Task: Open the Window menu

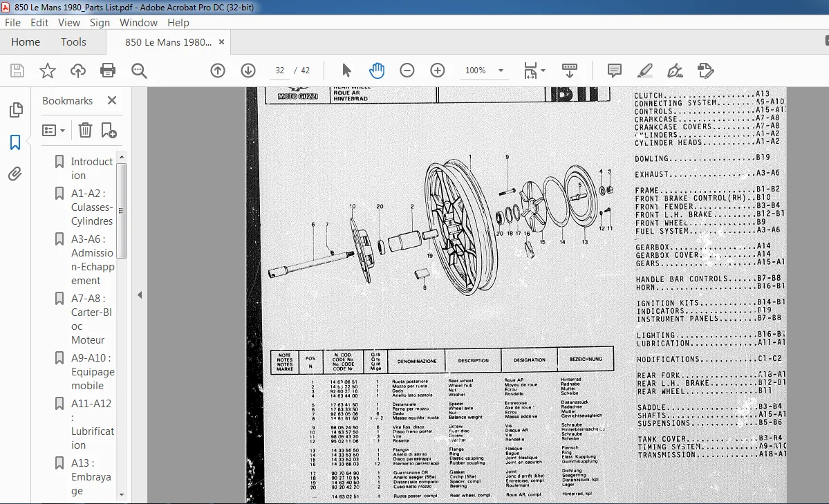Action: pyautogui.click(x=138, y=22)
